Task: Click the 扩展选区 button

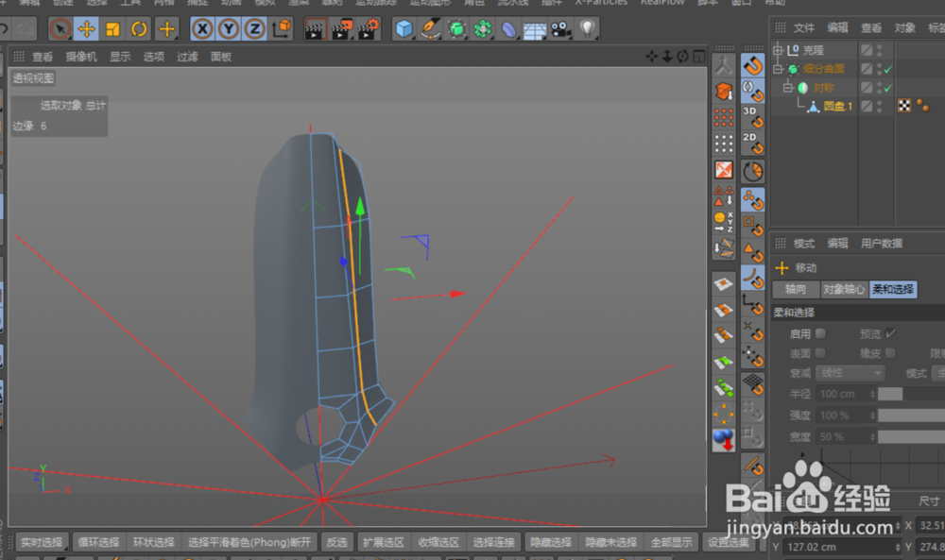Action: pos(384,543)
